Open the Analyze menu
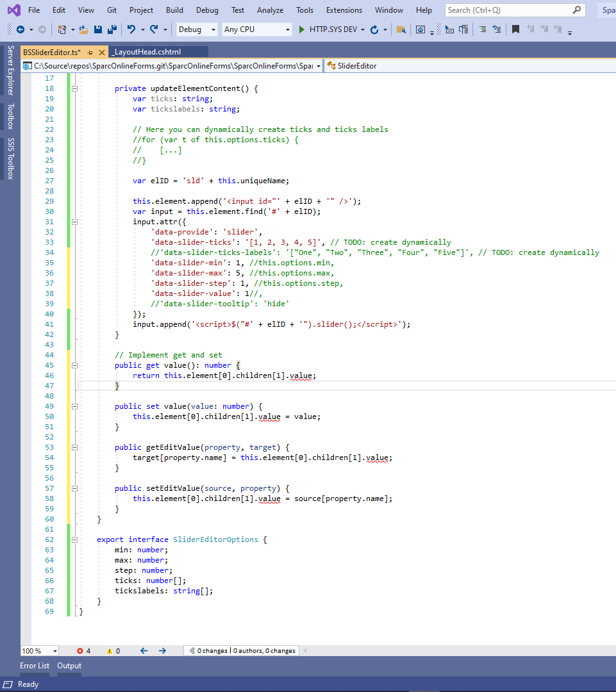This screenshot has height=692, width=616. pyautogui.click(x=271, y=10)
